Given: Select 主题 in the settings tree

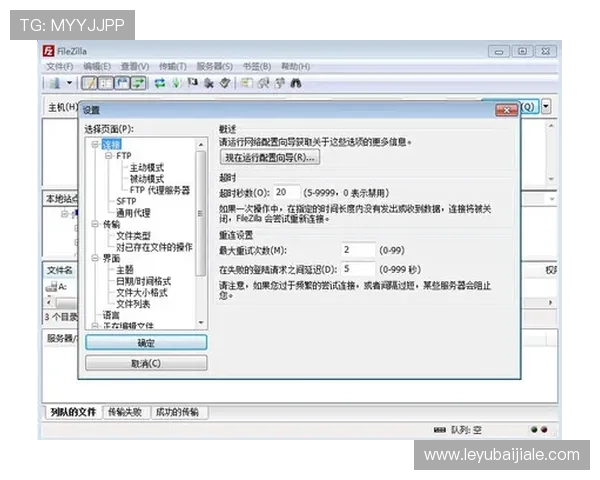Looking at the screenshot, I should (125, 270).
